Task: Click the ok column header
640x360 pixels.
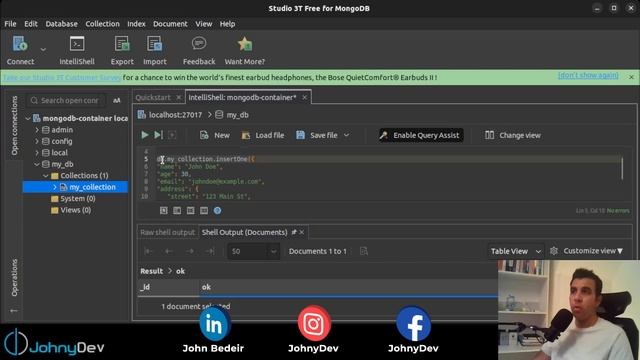Action: [x=206, y=287]
